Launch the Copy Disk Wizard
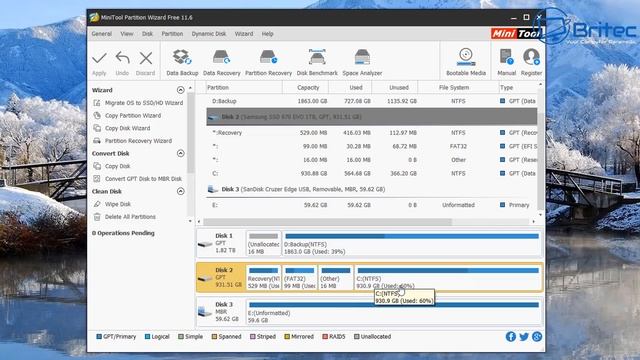This screenshot has height=360, width=640. tap(127, 128)
